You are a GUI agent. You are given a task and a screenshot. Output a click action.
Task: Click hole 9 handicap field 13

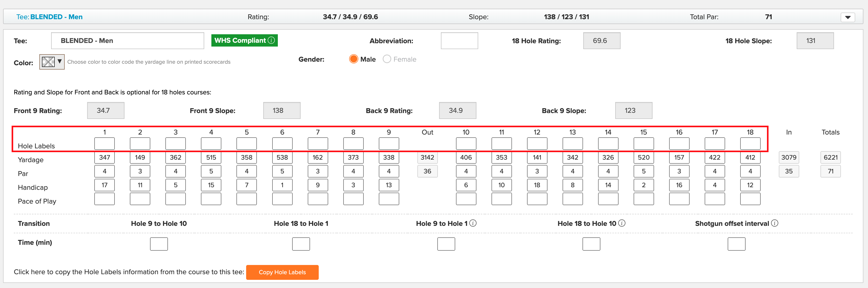click(389, 185)
